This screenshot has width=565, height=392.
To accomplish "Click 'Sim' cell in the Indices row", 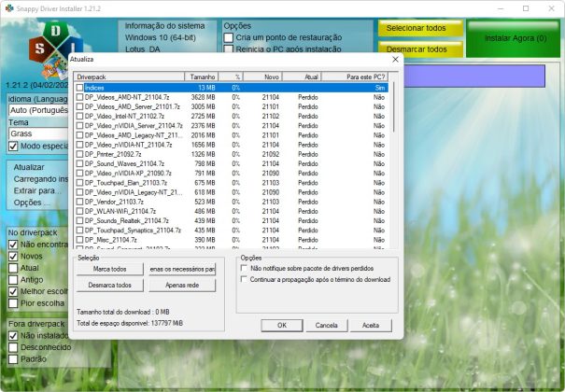I will click(x=380, y=88).
